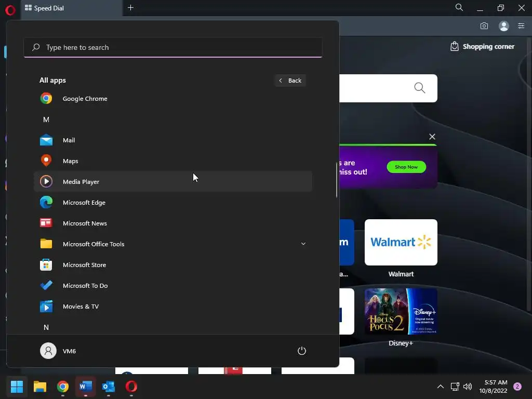Viewport: 532px width, 399px height.
Task: Go Back to pinned apps
Action: click(290, 81)
